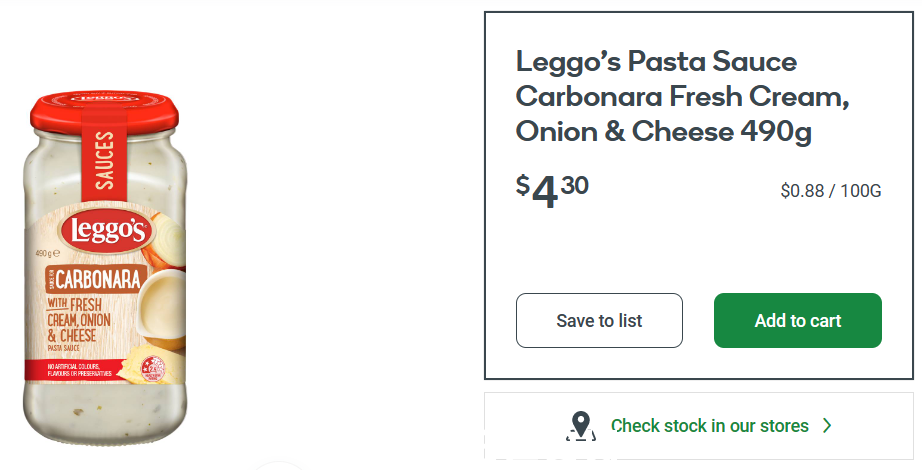Click the bottom glass part of jar image
This screenshot has width=922, height=470.
pyautogui.click(x=105, y=412)
